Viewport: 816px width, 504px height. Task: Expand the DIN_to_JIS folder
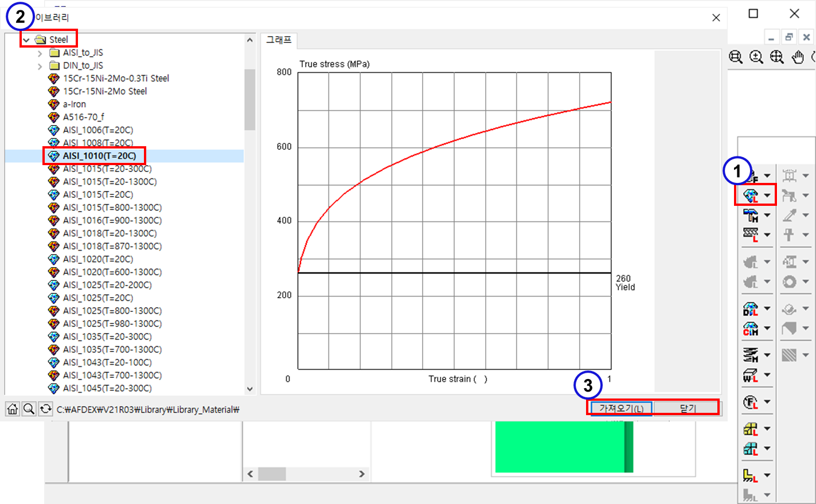(40, 67)
